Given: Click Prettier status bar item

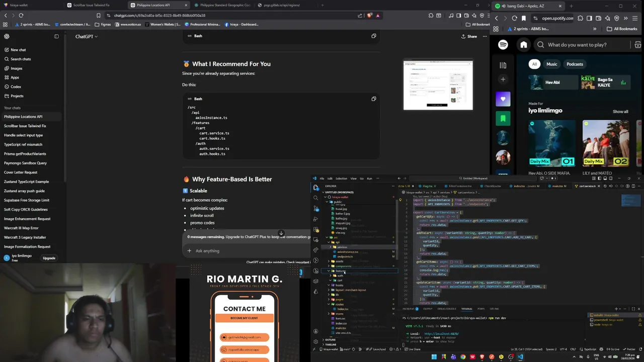Looking at the screenshot, I should click(630, 349).
